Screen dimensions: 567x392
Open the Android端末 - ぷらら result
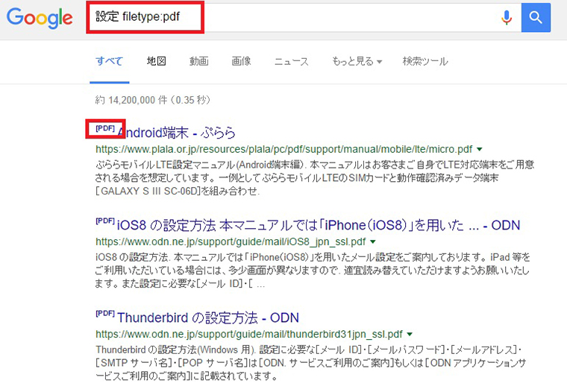coord(177,133)
